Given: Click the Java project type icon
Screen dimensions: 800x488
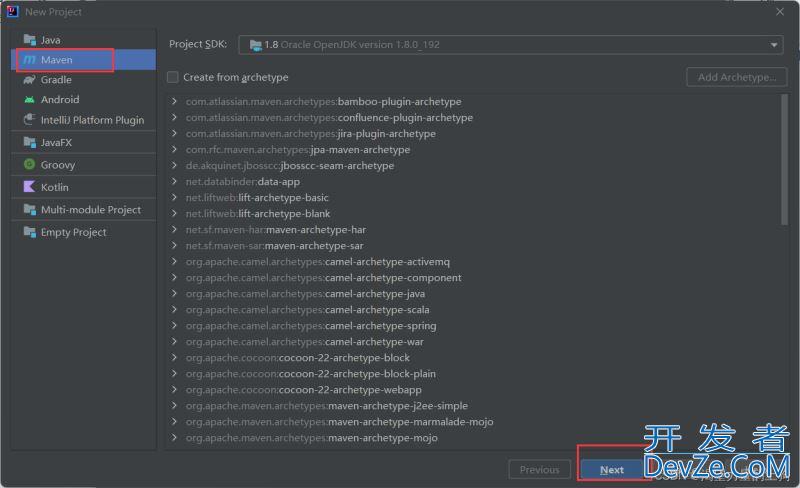Looking at the screenshot, I should pyautogui.click(x=29, y=40).
